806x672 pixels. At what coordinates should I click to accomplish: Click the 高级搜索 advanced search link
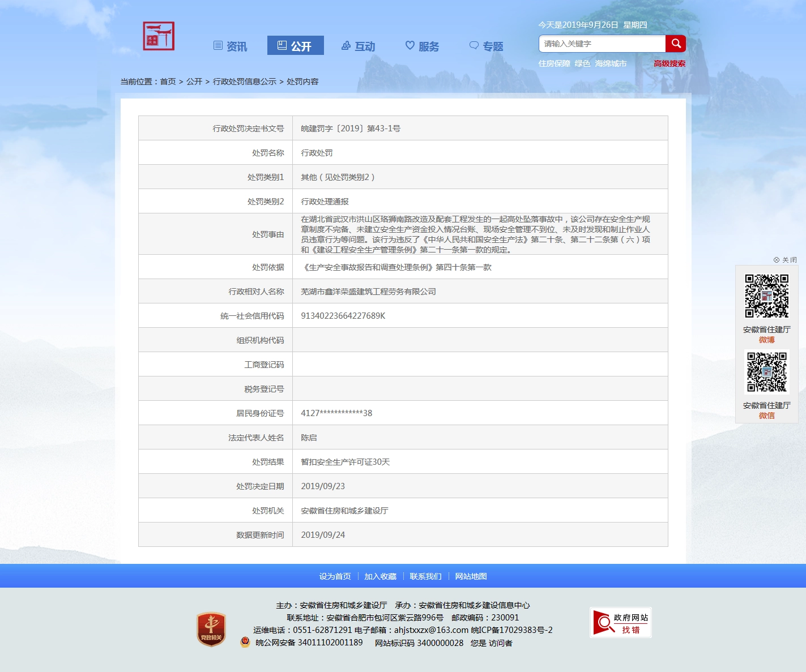coord(669,63)
